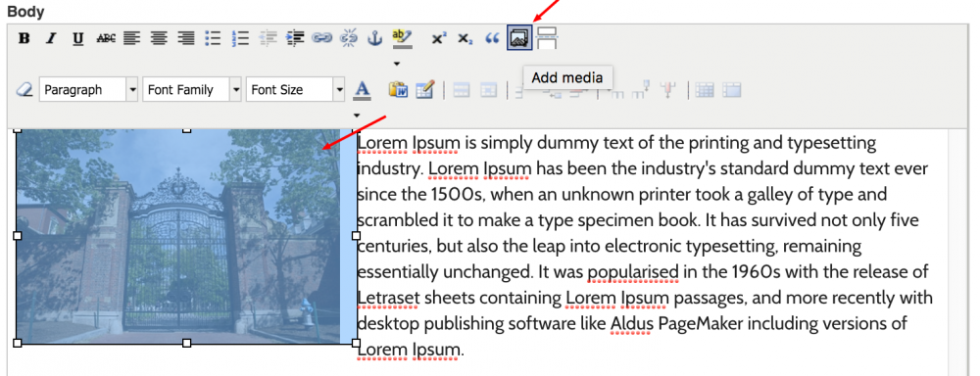
Task: Click the table row properties icon
Action: [462, 90]
